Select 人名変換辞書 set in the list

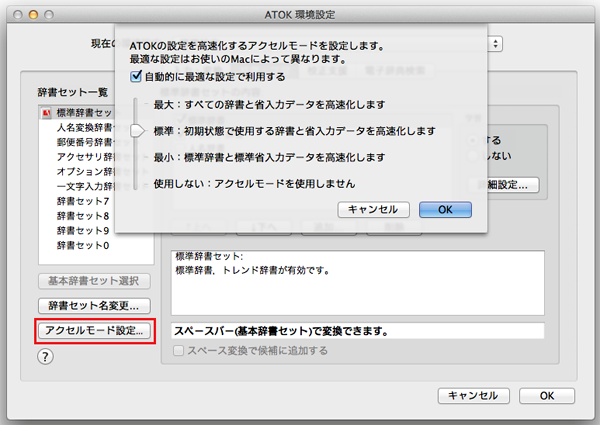(x=96, y=127)
